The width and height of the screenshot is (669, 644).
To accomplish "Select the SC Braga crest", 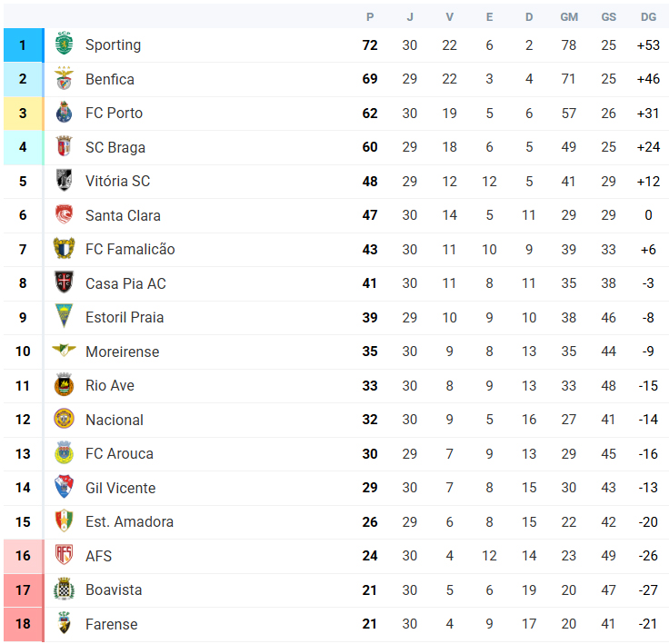I will tap(64, 146).
